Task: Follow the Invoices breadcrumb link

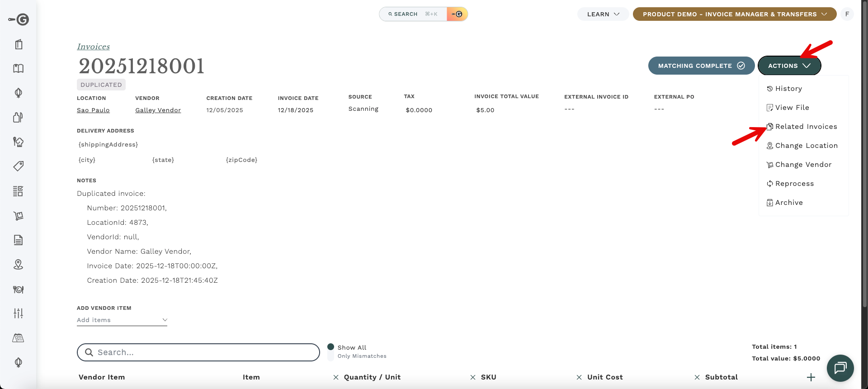Action: (93, 47)
